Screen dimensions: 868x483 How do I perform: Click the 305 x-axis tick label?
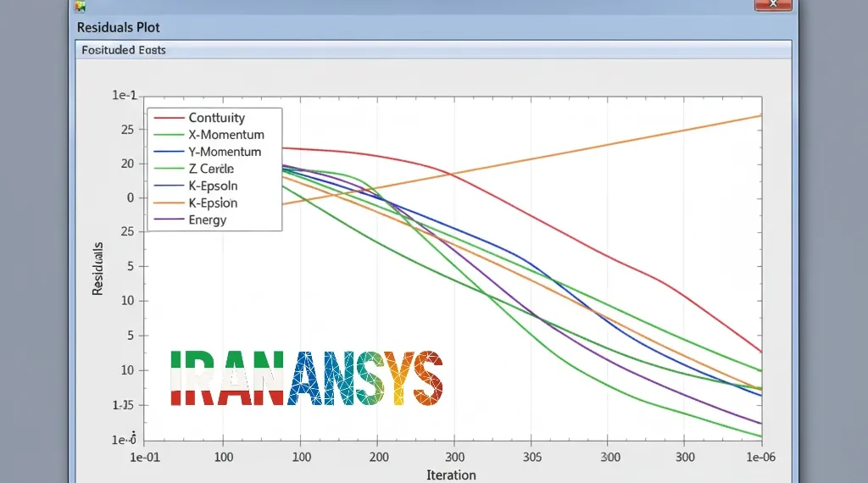pos(532,457)
